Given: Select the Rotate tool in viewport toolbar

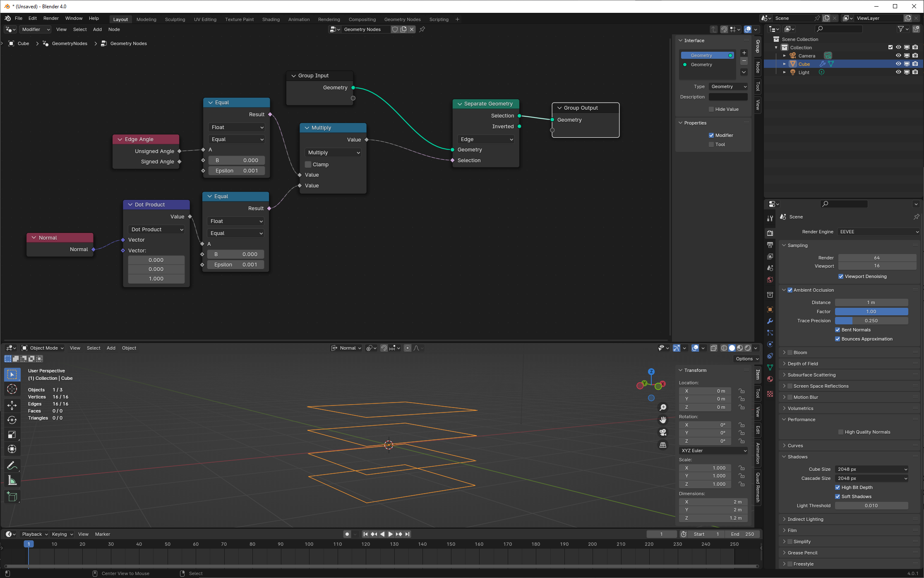Looking at the screenshot, I should [x=12, y=420].
